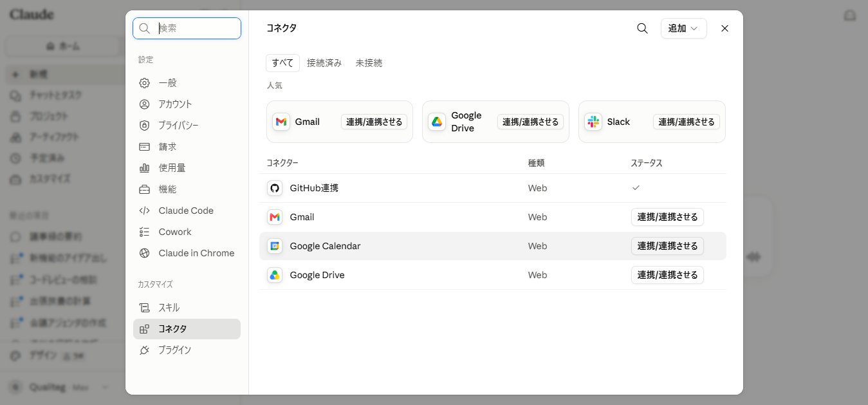
Task: Click Web type in the GitHub連携 row
Action: click(537, 188)
